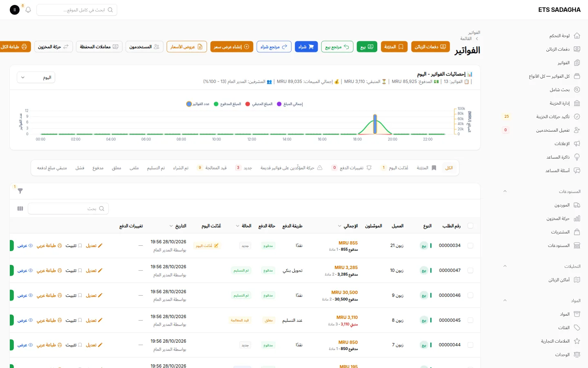This screenshot has height=368, width=588.
Task: Collapse the المستودعات sidebar section
Action: point(505,191)
